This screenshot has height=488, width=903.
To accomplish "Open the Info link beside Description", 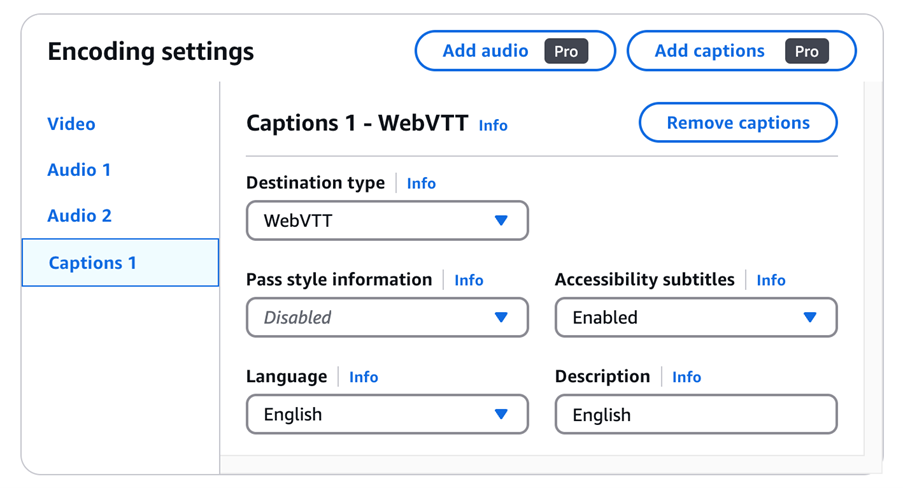I will tap(686, 377).
